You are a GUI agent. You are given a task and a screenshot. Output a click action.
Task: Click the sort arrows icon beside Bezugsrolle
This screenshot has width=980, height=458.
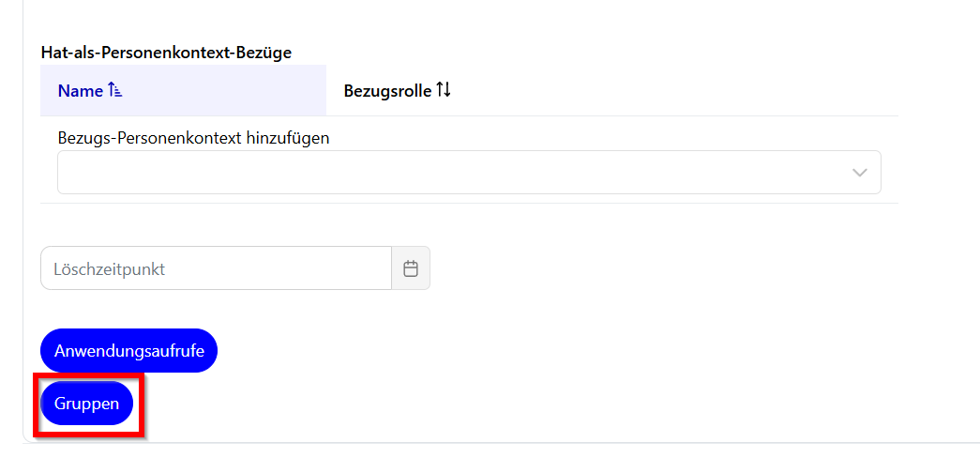click(444, 91)
